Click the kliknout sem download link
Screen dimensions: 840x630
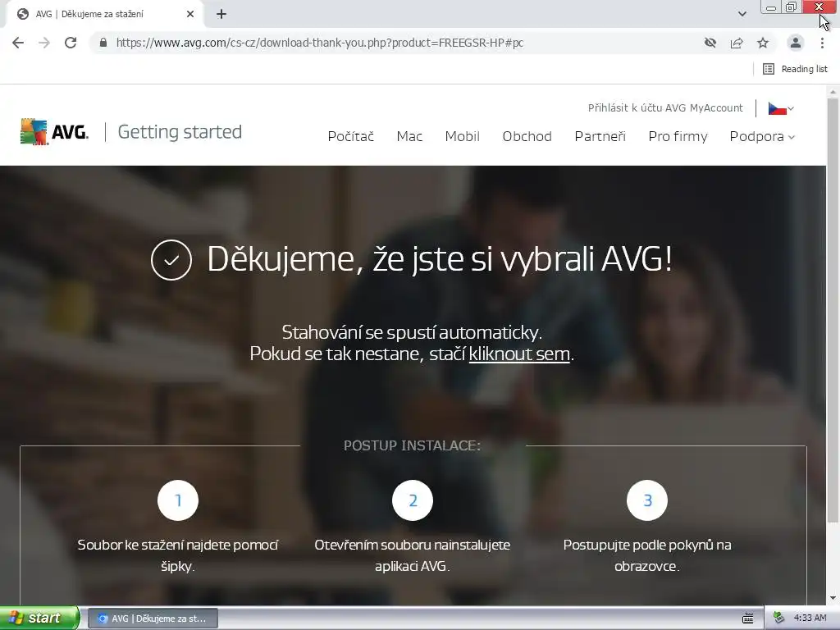point(519,354)
